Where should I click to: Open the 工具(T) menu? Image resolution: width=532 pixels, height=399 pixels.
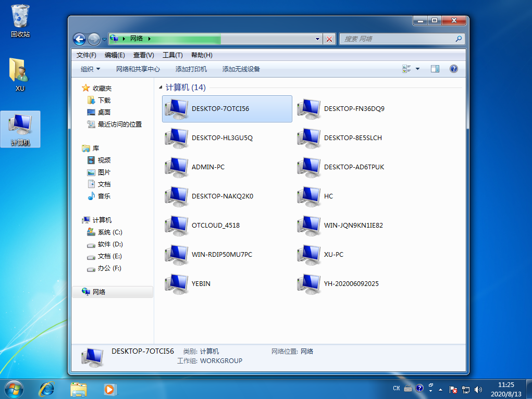pyautogui.click(x=172, y=55)
